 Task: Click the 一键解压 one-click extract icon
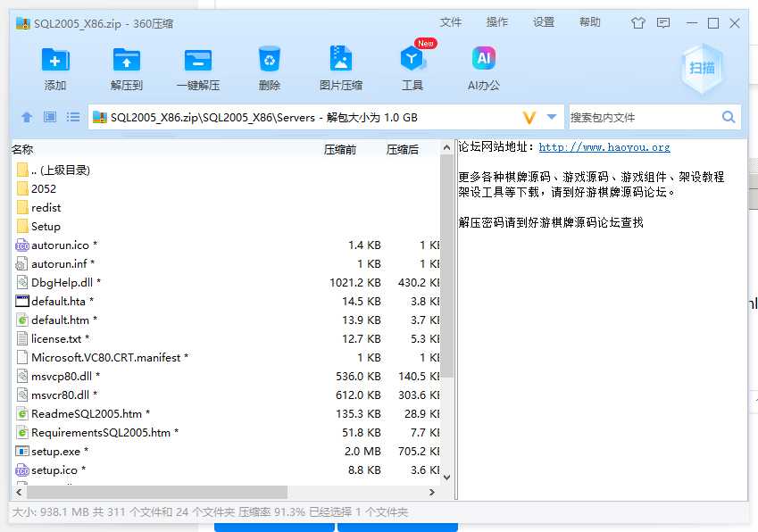(x=198, y=60)
